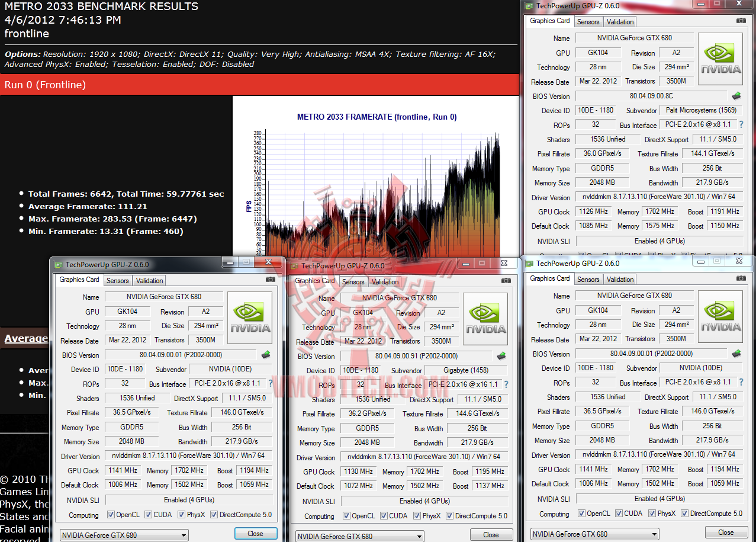756x542 pixels.
Task: Toggle CUDA checkbox in right NVIDIA-subvendor window
Action: tap(619, 514)
